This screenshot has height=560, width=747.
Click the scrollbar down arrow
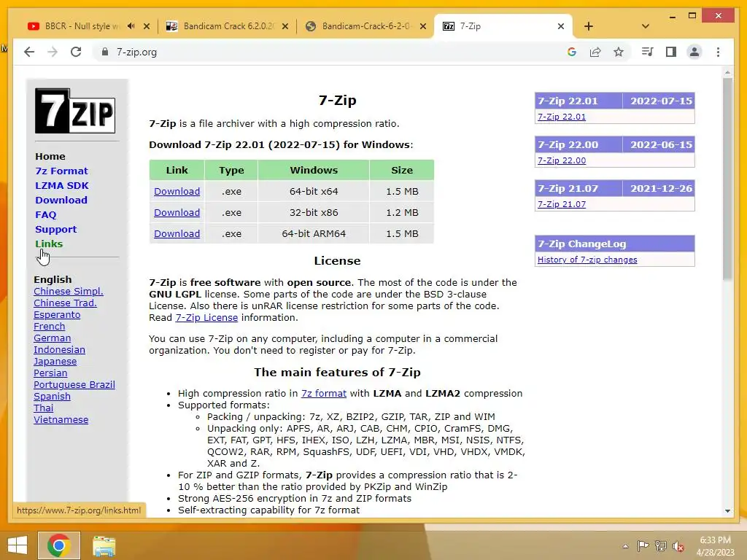click(727, 510)
